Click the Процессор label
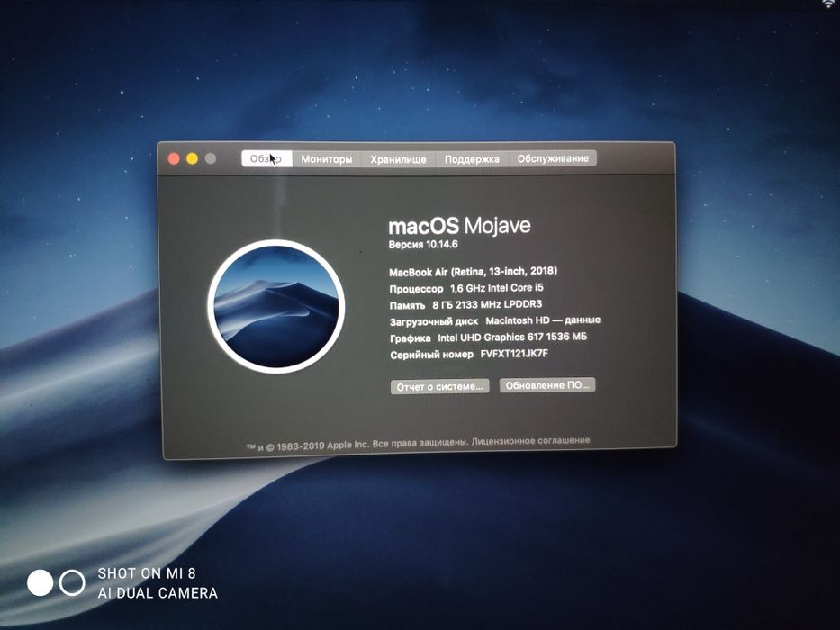Image resolution: width=840 pixels, height=630 pixels. pyautogui.click(x=416, y=289)
